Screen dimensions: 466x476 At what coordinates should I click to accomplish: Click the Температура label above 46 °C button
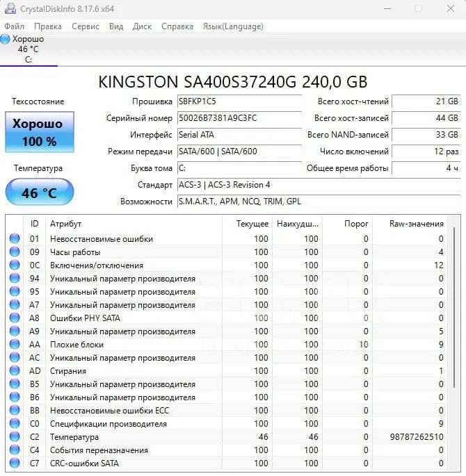pyautogui.click(x=38, y=168)
